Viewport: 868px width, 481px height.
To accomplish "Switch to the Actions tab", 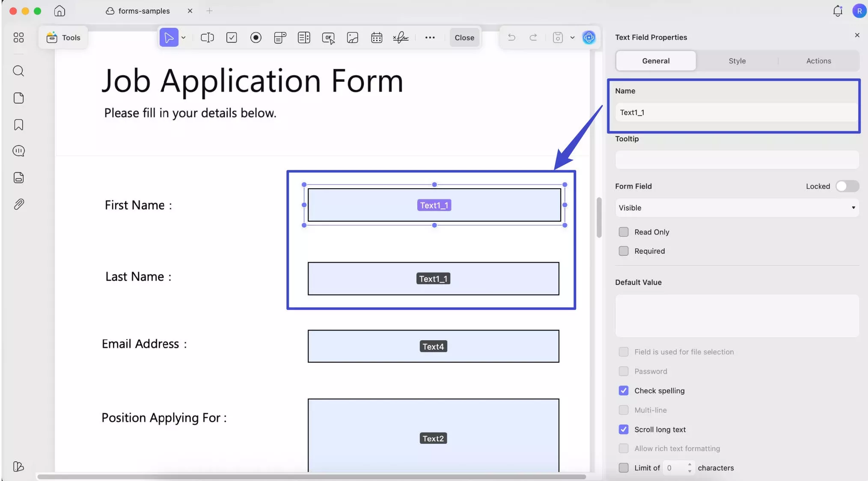I will coord(818,61).
